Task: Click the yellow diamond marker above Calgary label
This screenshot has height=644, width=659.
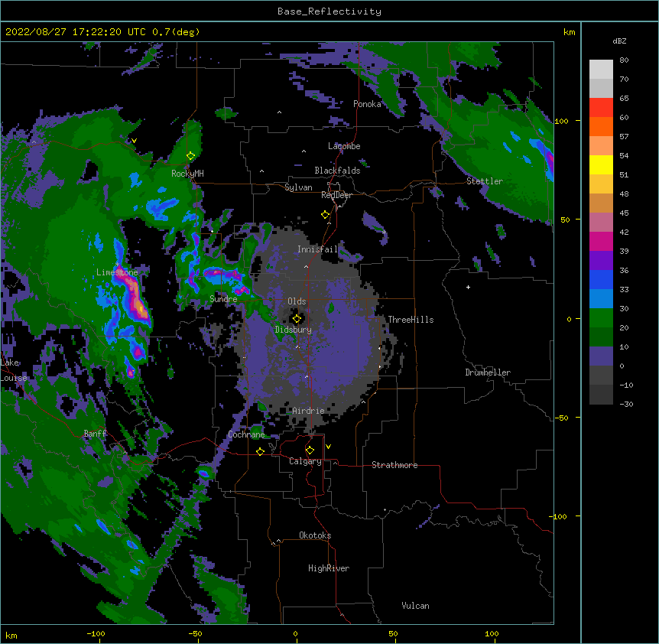Action: [x=310, y=450]
